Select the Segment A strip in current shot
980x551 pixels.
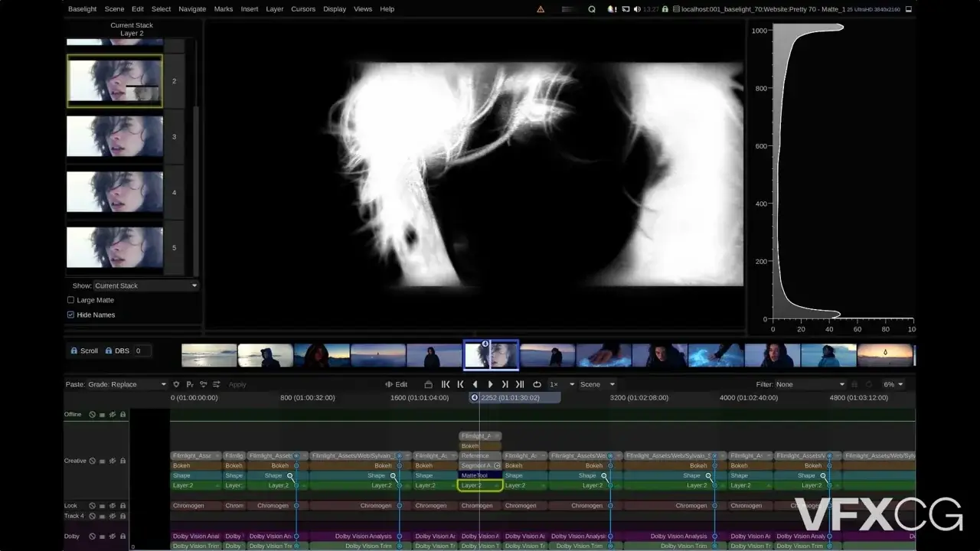[x=480, y=465]
